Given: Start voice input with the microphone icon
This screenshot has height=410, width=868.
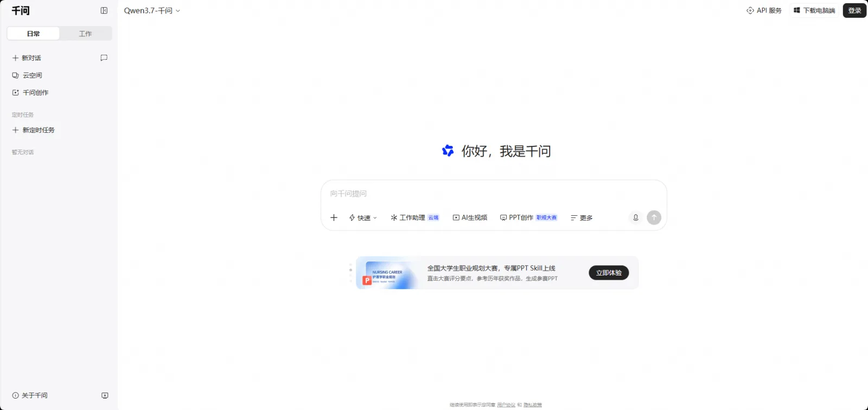Looking at the screenshot, I should [x=636, y=217].
